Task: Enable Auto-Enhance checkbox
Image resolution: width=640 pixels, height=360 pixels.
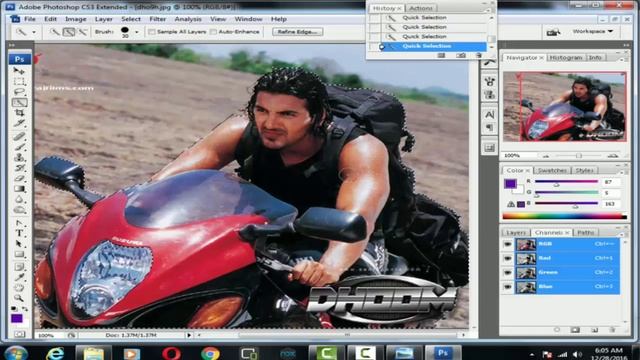Action: point(213,32)
